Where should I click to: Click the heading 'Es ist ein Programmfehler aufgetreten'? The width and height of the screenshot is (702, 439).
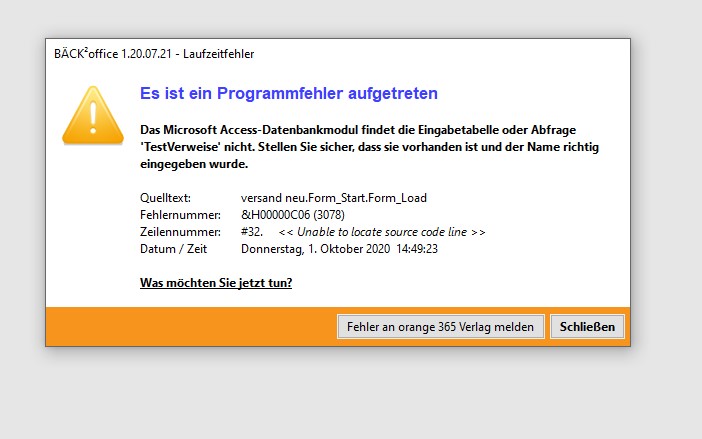tap(288, 94)
